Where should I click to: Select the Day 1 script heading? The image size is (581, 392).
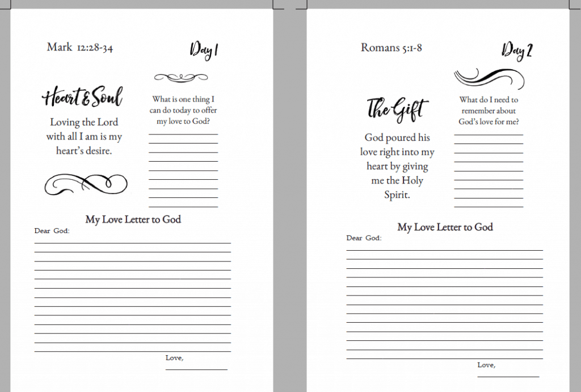click(x=204, y=50)
